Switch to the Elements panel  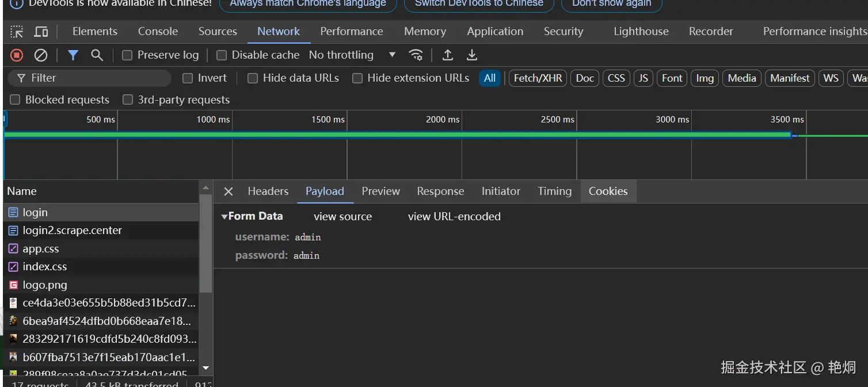click(95, 32)
